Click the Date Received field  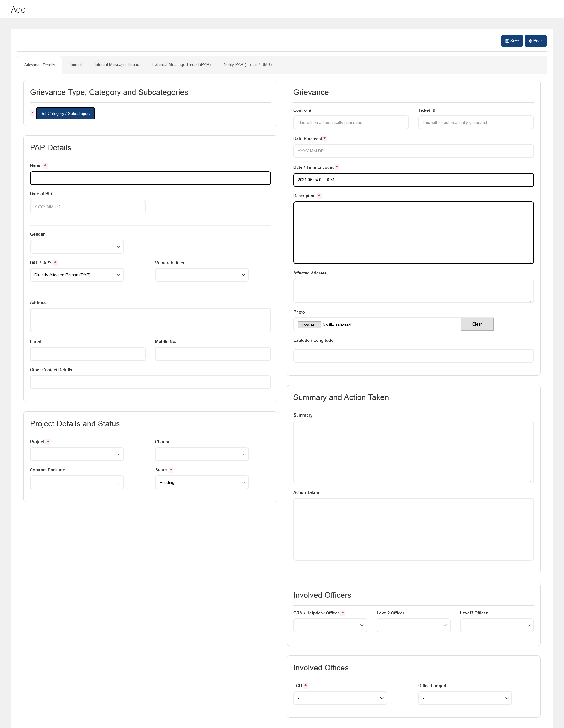point(413,151)
